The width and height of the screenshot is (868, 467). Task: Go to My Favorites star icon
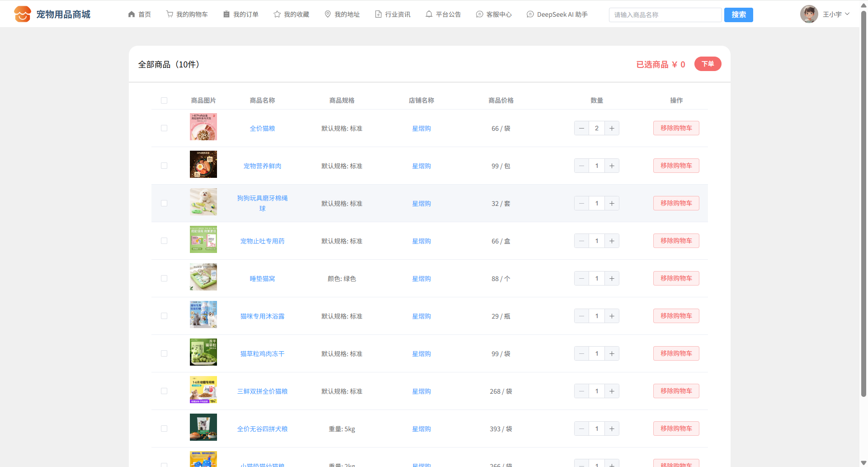(x=277, y=14)
